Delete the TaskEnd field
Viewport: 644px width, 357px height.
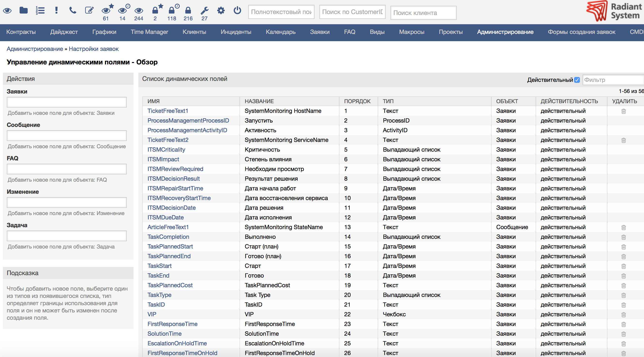click(x=623, y=276)
